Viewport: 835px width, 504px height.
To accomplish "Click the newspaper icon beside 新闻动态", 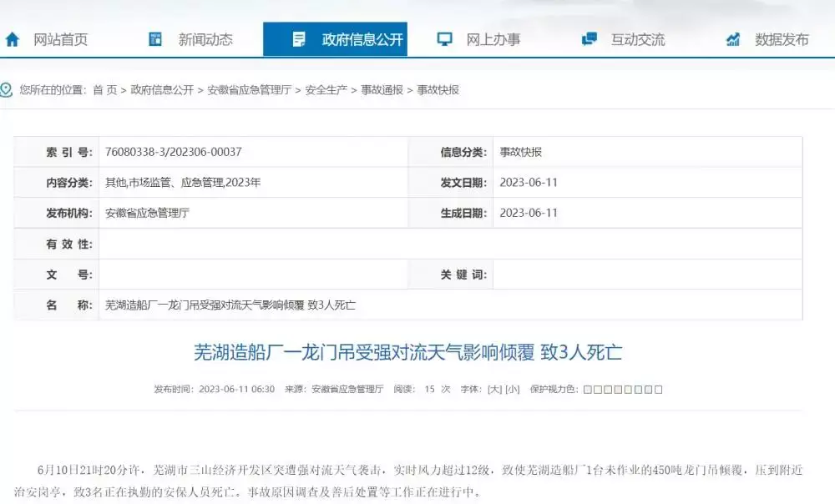I will click(x=155, y=39).
